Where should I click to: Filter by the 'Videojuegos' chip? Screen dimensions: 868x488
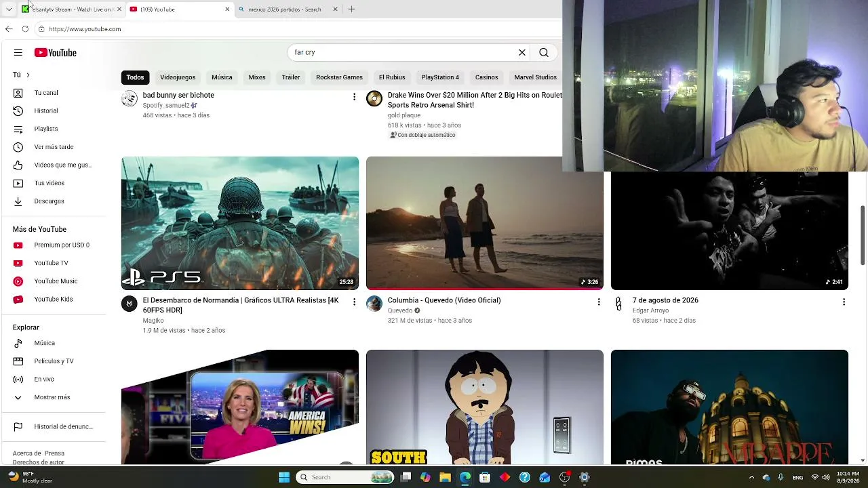point(178,77)
